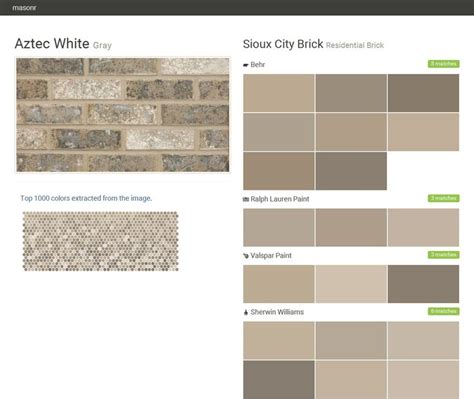Click the 'Sioux City Brick' title

(x=283, y=44)
